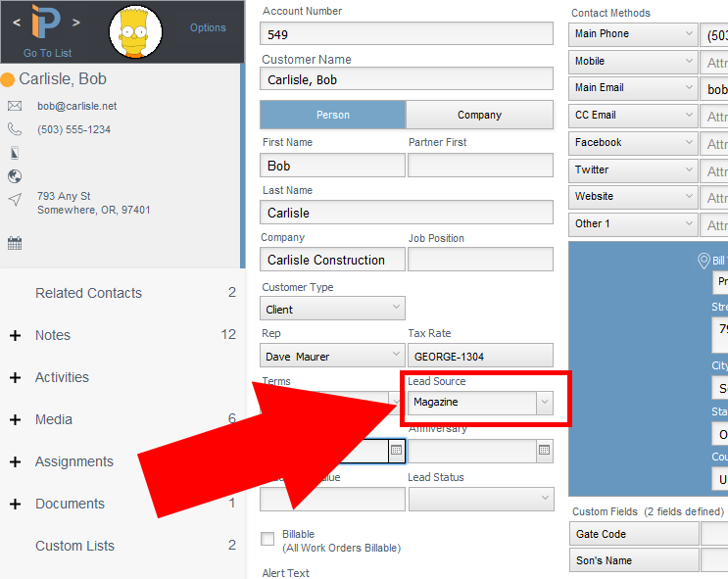Screen dimensions: 728x579
Task: Add a new note with plus icon
Action: click(x=16, y=335)
